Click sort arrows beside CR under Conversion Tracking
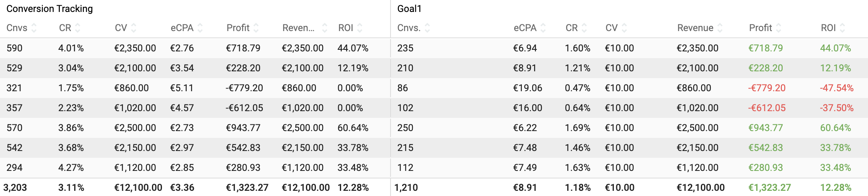 coord(78,28)
